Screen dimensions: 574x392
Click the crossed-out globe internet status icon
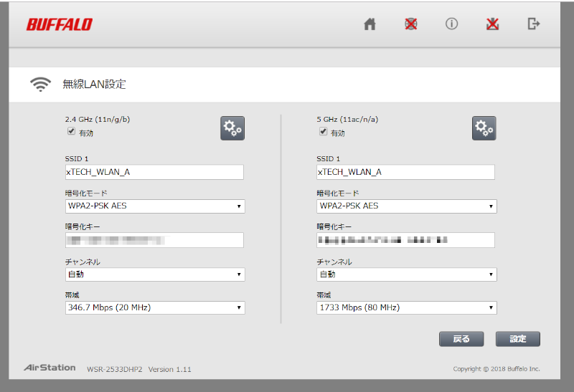click(410, 24)
